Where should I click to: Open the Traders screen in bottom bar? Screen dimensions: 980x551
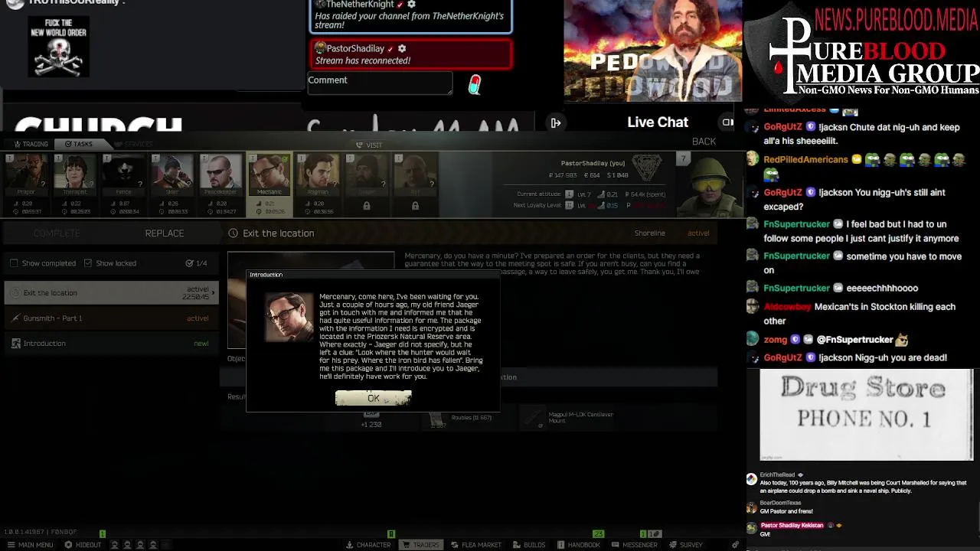coord(421,545)
